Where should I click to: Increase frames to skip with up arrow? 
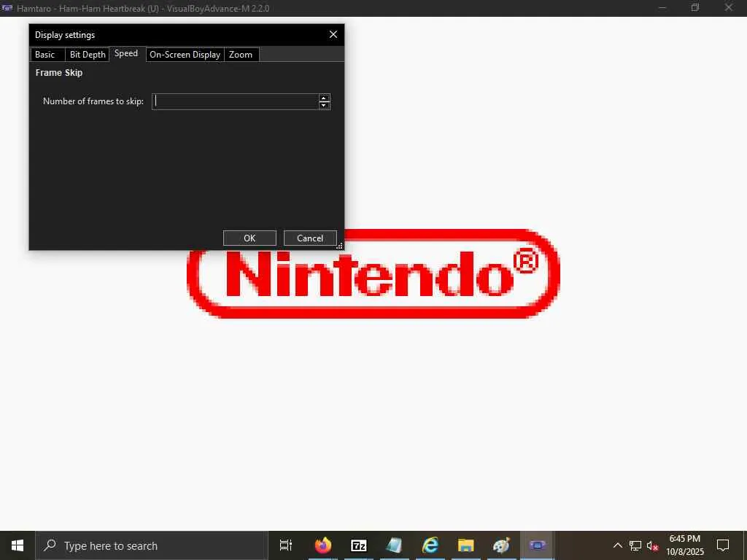point(324,98)
